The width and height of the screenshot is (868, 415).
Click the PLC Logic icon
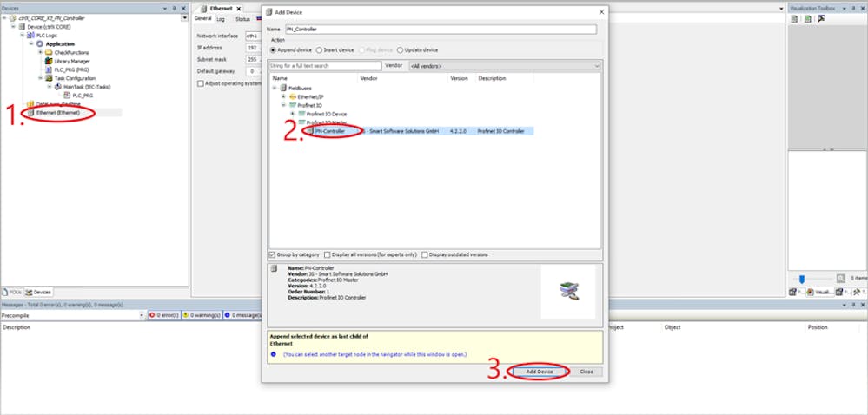(x=31, y=36)
